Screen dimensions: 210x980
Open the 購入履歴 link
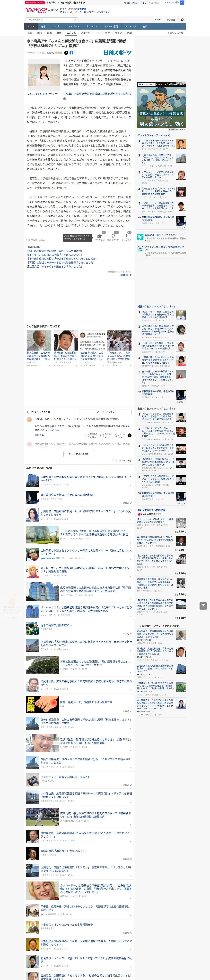(x=171, y=20)
